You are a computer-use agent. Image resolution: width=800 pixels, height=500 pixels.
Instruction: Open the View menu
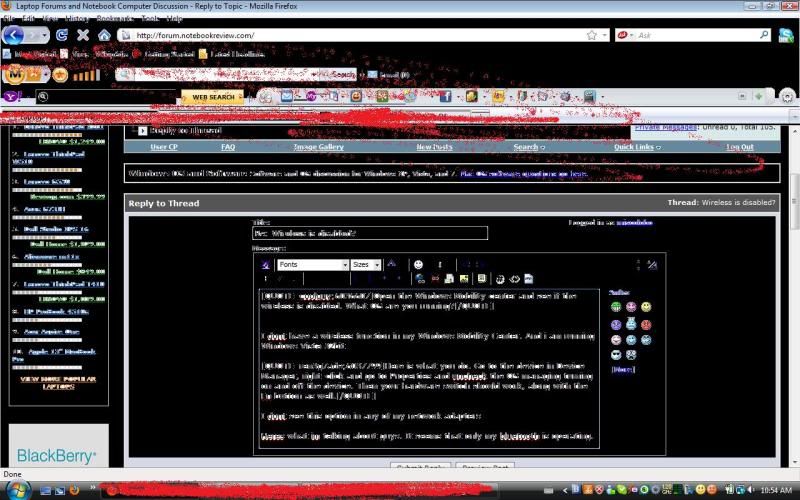tap(49, 18)
